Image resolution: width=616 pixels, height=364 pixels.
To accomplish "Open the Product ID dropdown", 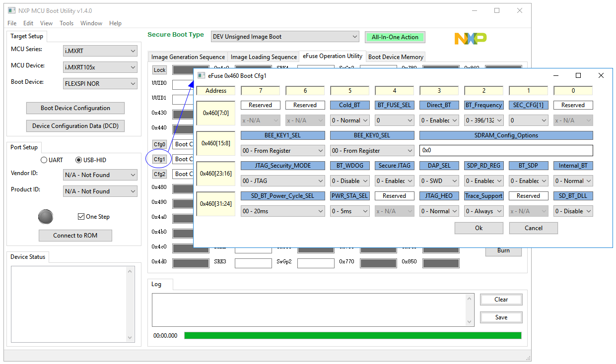I will 100,191.
